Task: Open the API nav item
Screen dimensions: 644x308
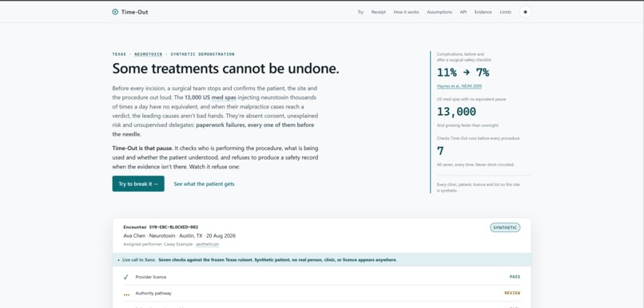Action: click(463, 12)
